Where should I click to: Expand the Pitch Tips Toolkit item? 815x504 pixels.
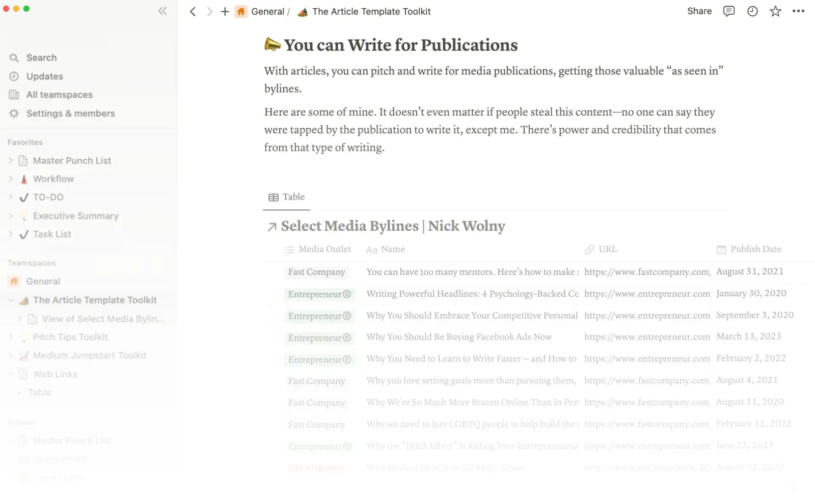[10, 337]
